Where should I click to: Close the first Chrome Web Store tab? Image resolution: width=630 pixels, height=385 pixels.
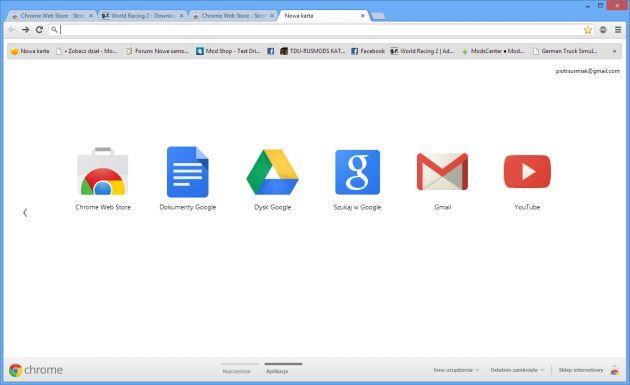point(91,16)
